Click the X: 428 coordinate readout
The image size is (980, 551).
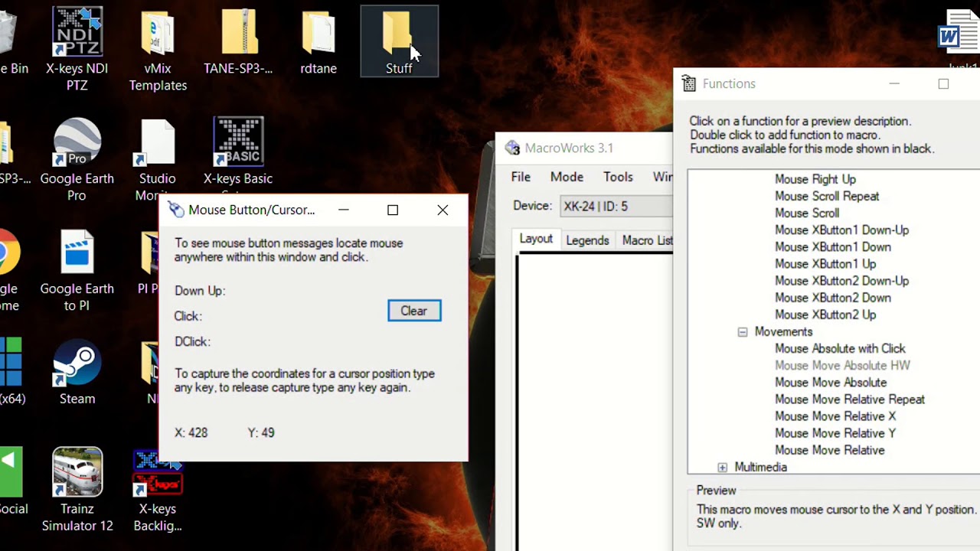point(191,432)
